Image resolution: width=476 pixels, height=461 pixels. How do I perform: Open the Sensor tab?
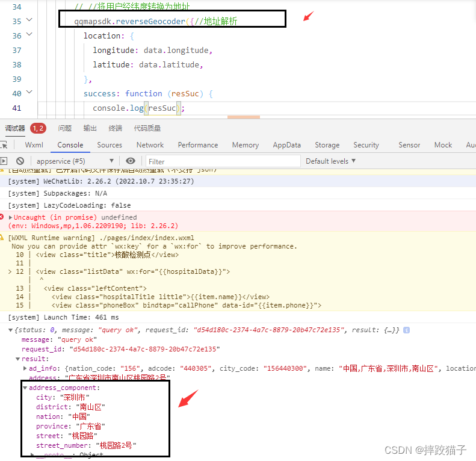pyautogui.click(x=409, y=145)
